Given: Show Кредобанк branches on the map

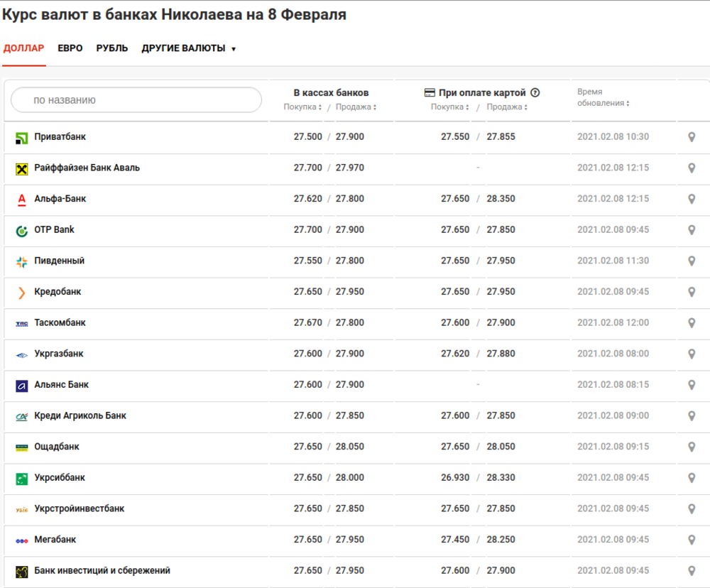Looking at the screenshot, I should tap(692, 292).
